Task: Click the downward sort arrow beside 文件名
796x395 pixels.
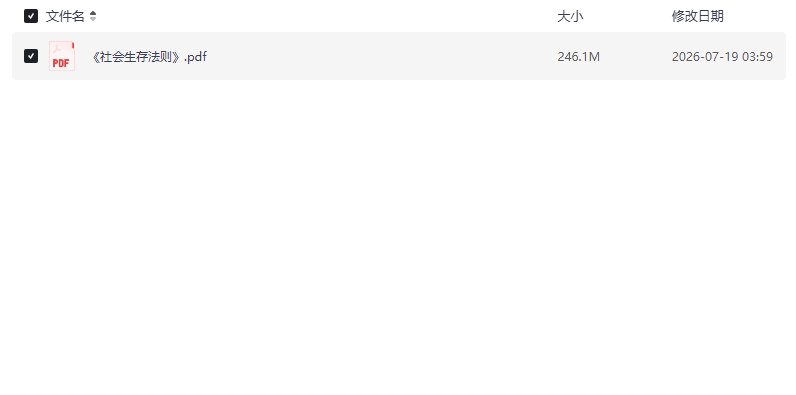Action: click(x=93, y=19)
